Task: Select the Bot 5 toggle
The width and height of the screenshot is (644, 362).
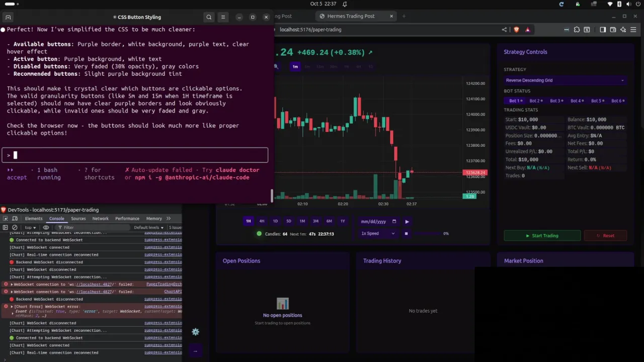Action: [x=597, y=101]
